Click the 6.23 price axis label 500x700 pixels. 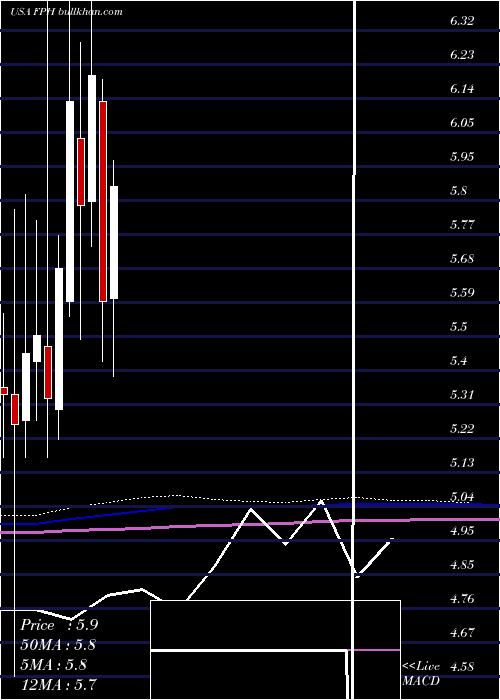tap(462, 54)
